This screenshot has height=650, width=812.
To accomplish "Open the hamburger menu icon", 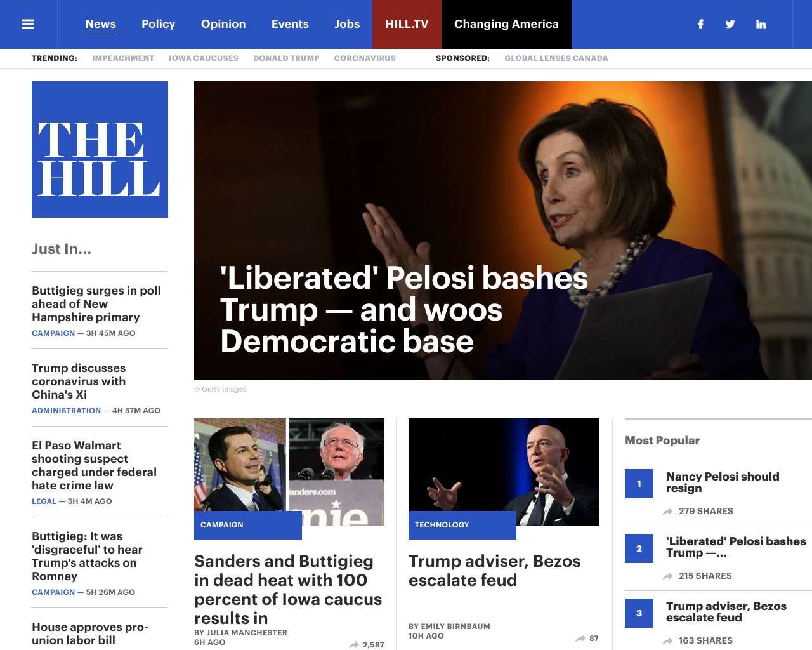I will [x=28, y=24].
